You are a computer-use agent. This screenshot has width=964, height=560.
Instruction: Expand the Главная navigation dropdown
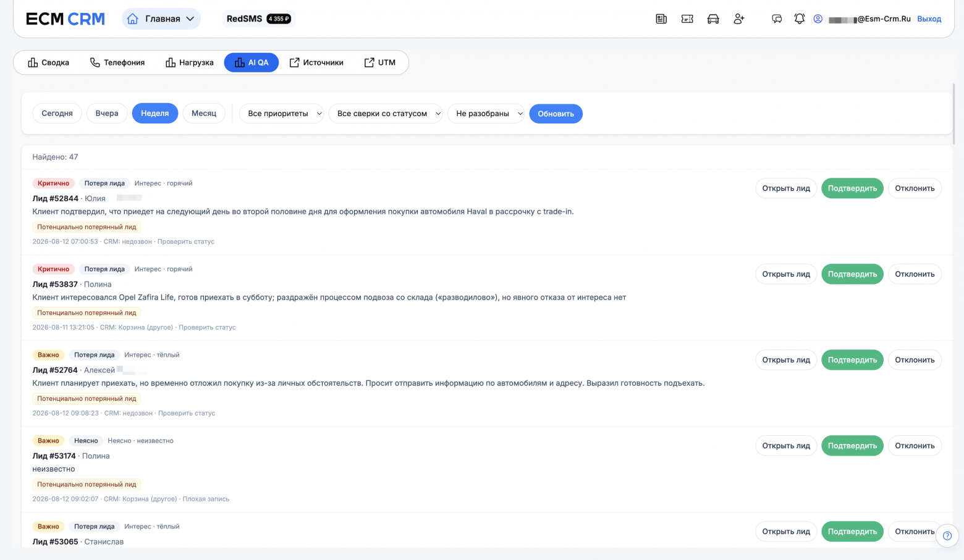(x=161, y=19)
